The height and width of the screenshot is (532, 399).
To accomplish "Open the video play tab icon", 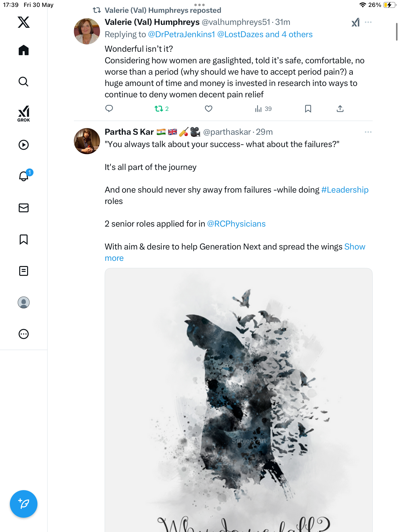I will [24, 145].
